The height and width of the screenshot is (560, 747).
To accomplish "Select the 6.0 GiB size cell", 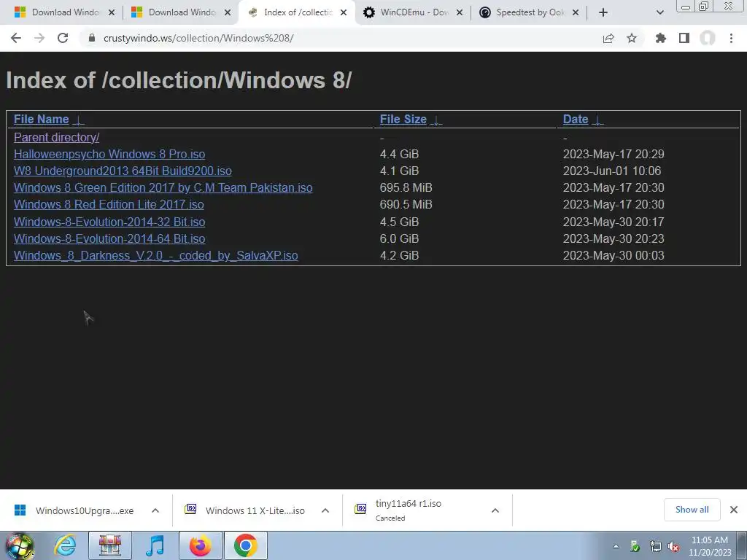I will [x=399, y=238].
